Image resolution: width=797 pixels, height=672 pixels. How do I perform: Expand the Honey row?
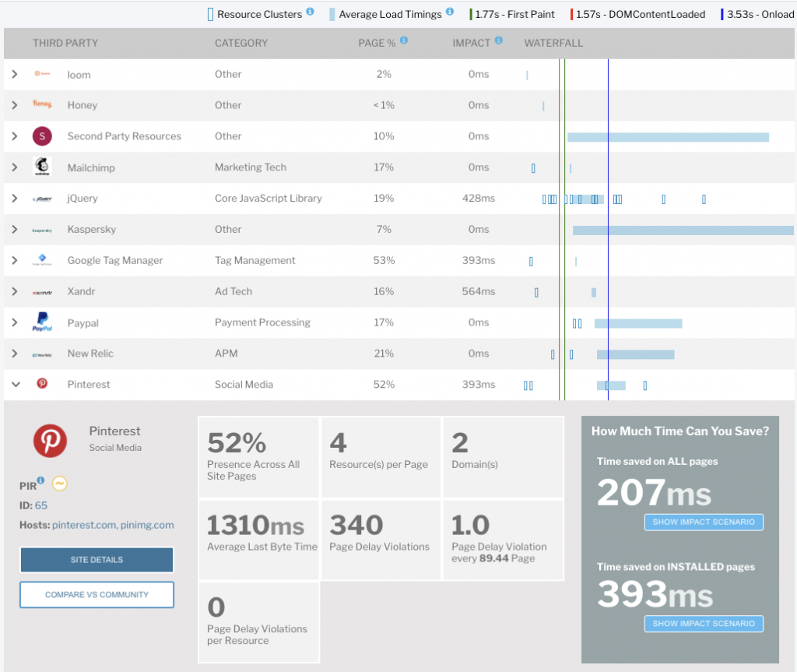[x=15, y=105]
